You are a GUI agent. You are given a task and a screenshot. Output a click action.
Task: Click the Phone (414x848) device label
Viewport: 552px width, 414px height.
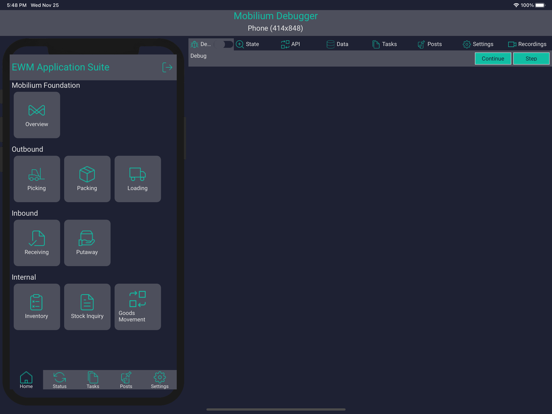point(275,28)
